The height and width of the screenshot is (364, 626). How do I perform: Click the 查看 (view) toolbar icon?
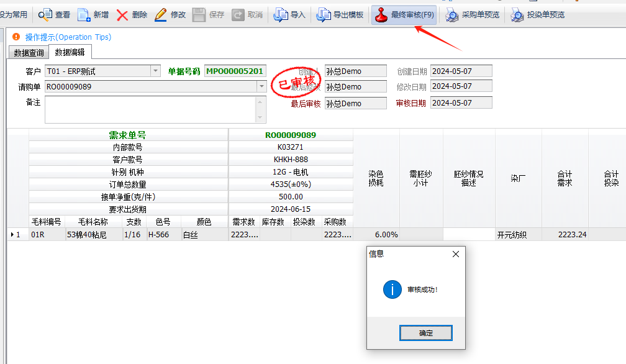click(45, 15)
